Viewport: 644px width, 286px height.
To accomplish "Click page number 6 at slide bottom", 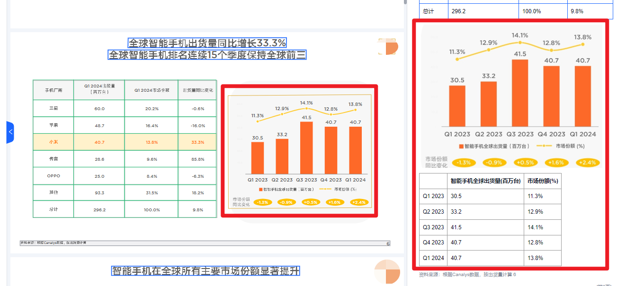I will point(388,243).
